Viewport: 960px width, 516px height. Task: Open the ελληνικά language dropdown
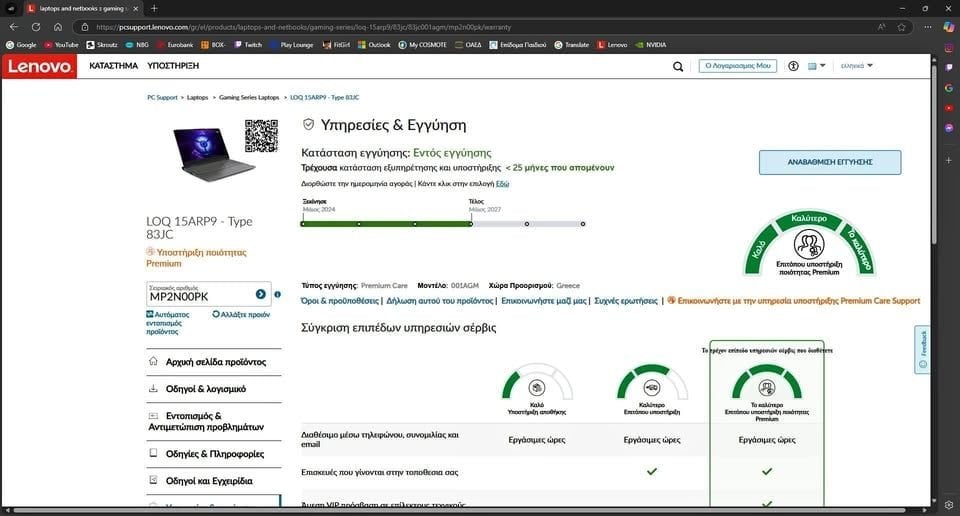[857, 65]
